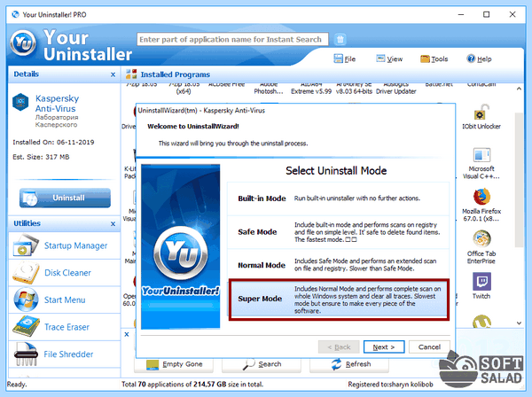
Task: Click the 'Kaspersky Anti-Virus' name in Details
Action: point(57,104)
